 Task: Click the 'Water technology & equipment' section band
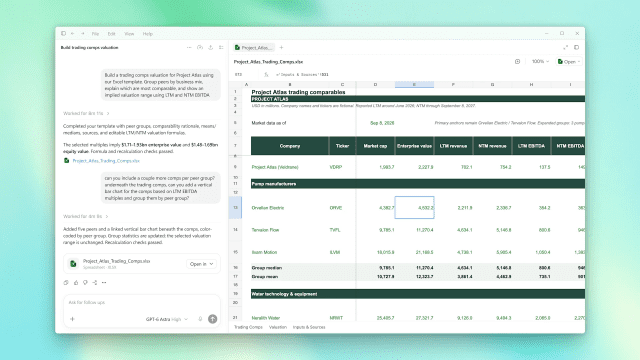click(x=418, y=294)
